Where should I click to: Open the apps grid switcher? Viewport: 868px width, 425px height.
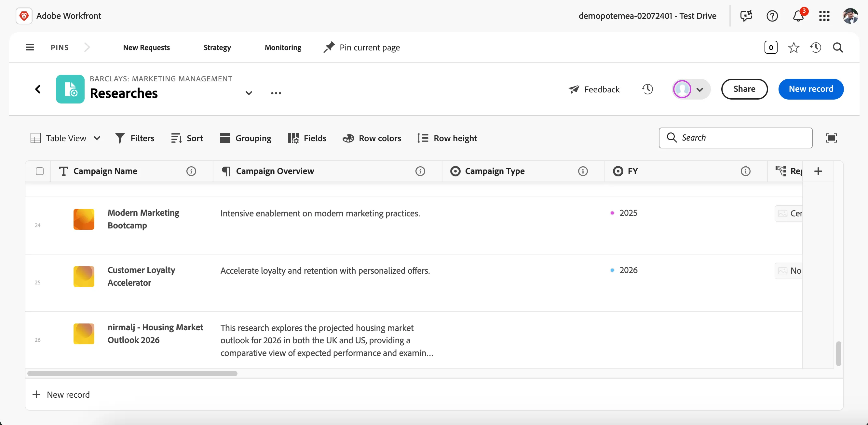pos(824,16)
